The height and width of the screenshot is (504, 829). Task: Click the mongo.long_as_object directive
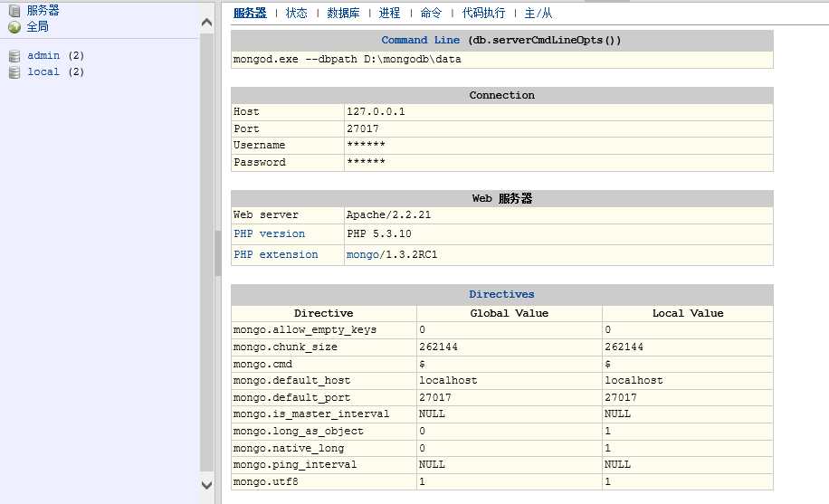(x=298, y=431)
